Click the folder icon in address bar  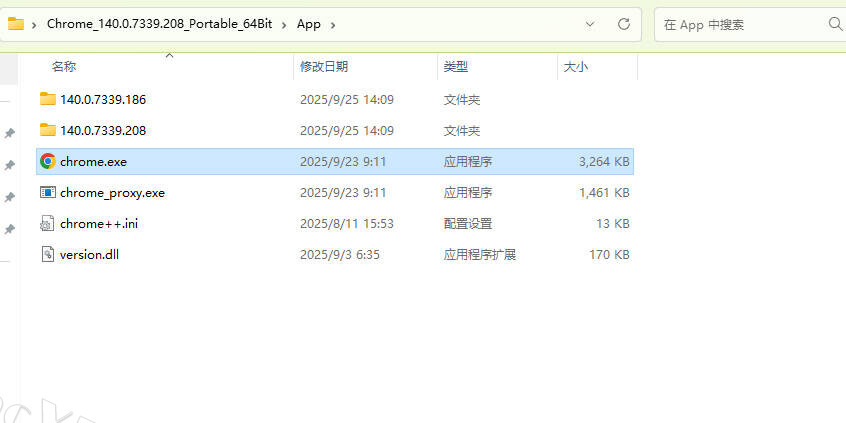click(x=15, y=23)
